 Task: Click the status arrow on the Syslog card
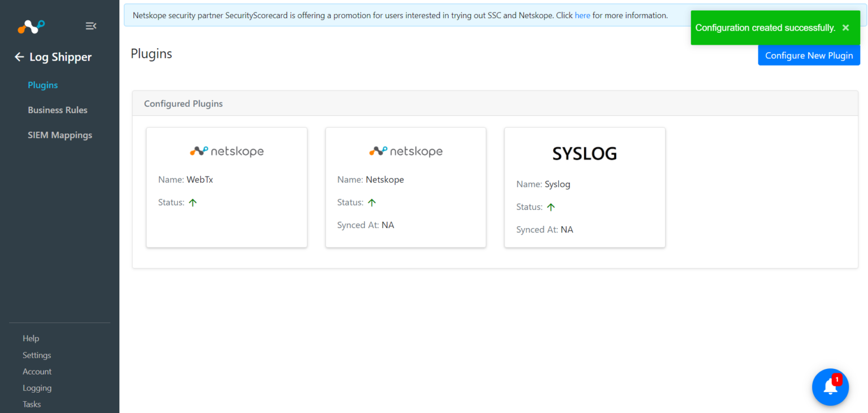tap(551, 206)
